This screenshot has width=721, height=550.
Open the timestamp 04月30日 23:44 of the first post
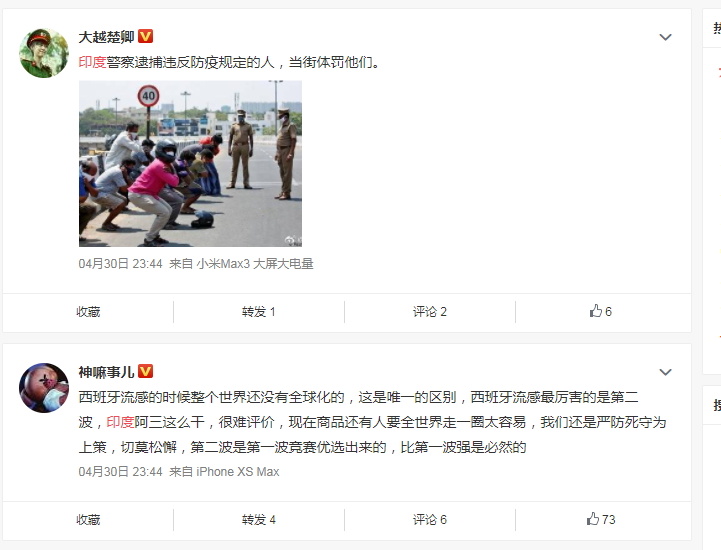click(120, 264)
